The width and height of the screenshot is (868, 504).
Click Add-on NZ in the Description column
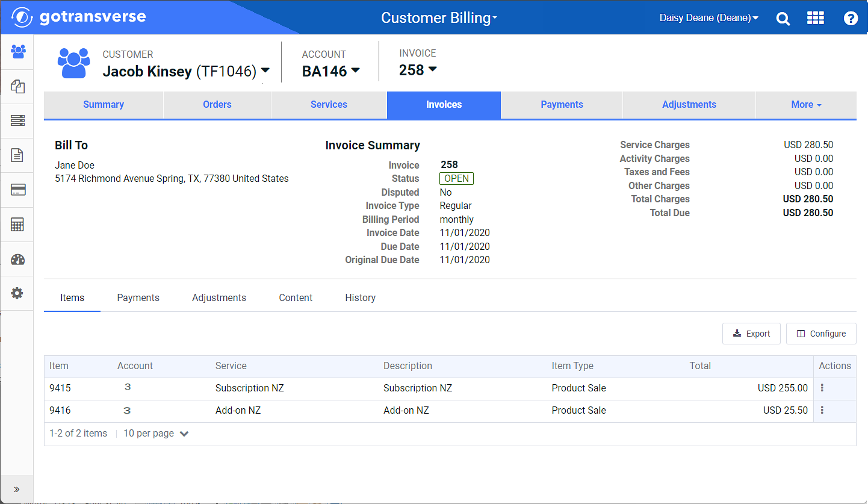(x=406, y=411)
